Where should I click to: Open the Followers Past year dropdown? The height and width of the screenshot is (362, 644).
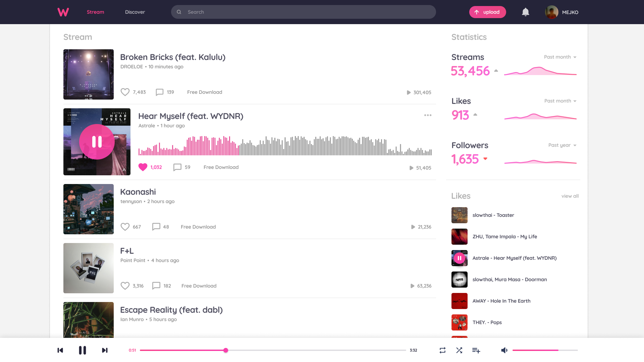(562, 145)
